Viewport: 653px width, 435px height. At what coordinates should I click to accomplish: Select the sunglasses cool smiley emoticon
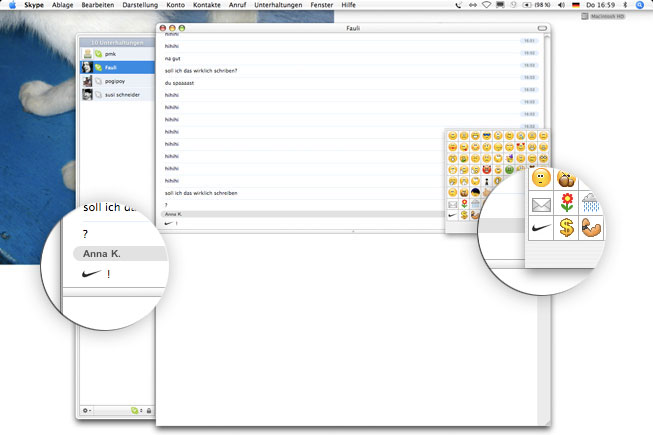coord(487,135)
